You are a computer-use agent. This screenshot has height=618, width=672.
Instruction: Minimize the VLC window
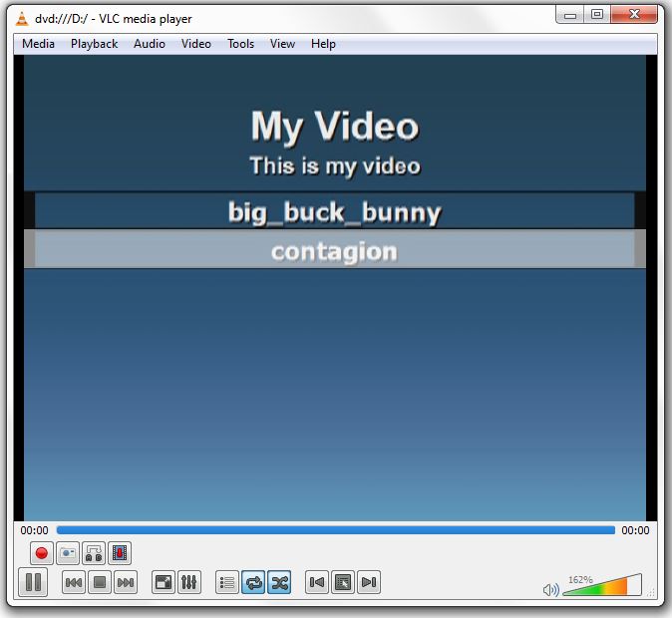point(569,15)
